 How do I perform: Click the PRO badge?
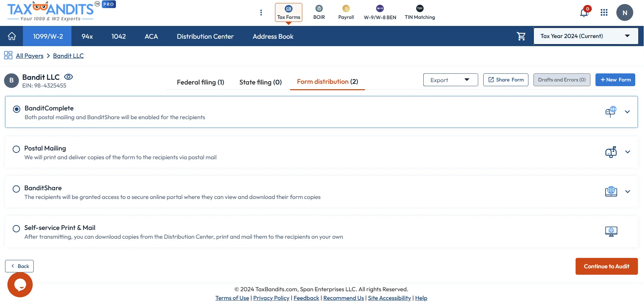(x=109, y=4)
